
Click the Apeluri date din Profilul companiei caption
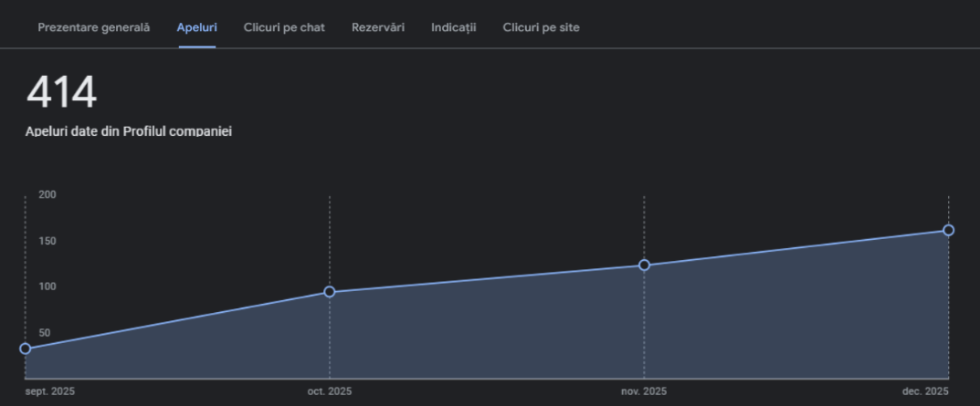coord(129,131)
